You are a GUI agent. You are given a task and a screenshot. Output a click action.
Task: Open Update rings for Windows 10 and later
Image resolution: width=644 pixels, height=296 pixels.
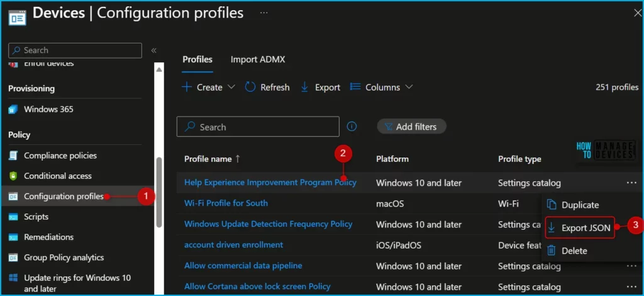tap(77, 283)
